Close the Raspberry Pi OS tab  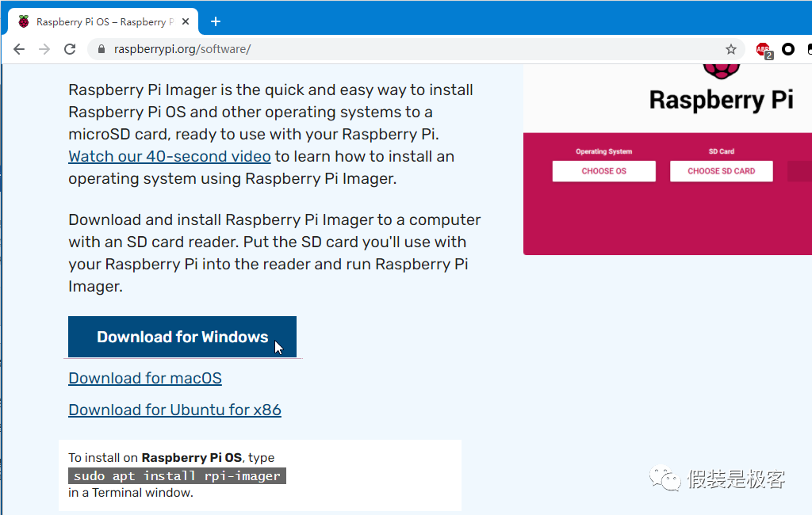(186, 21)
